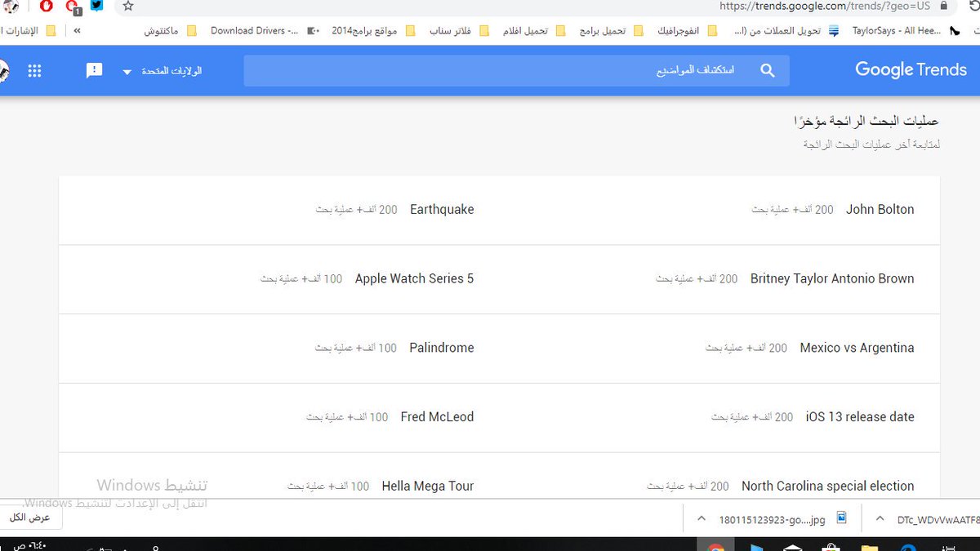Viewport: 980px width, 551px height.
Task: Open the Chrome icon on the taskbar
Action: click(715, 546)
